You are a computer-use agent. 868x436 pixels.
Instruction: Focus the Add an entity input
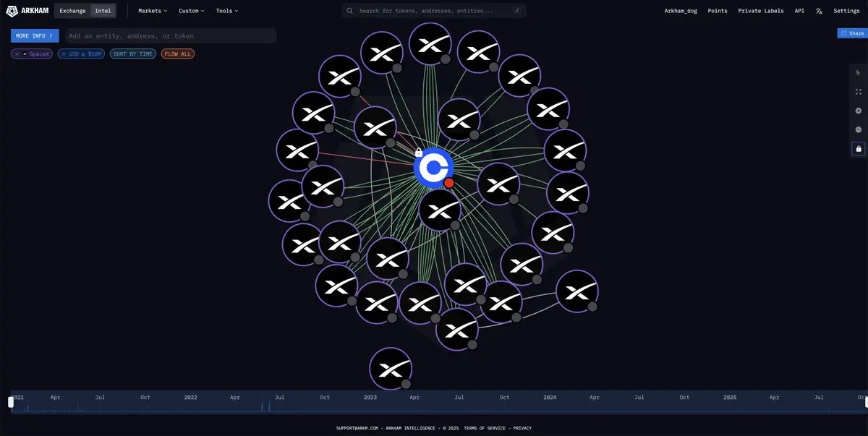click(171, 35)
